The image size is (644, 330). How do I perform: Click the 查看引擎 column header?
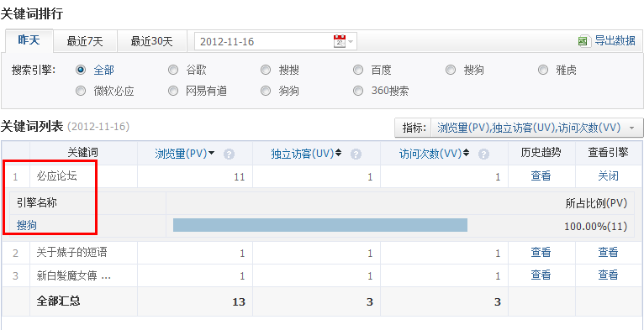(x=608, y=153)
